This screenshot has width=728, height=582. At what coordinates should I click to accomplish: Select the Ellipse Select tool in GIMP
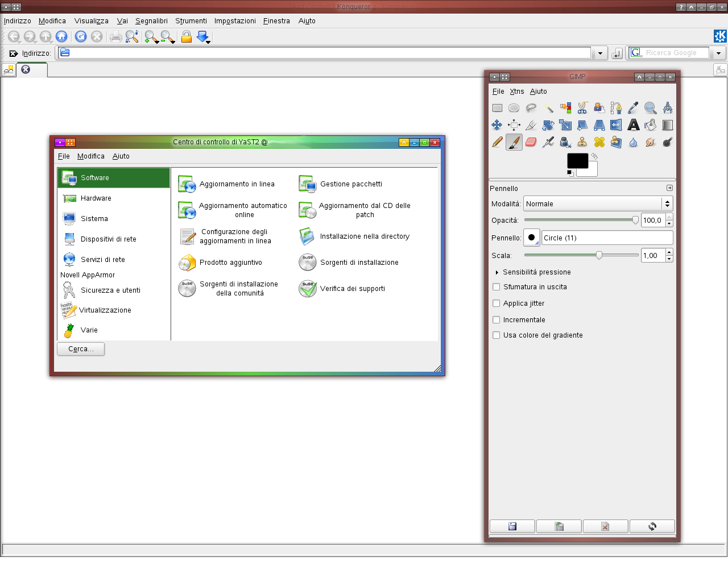(514, 107)
